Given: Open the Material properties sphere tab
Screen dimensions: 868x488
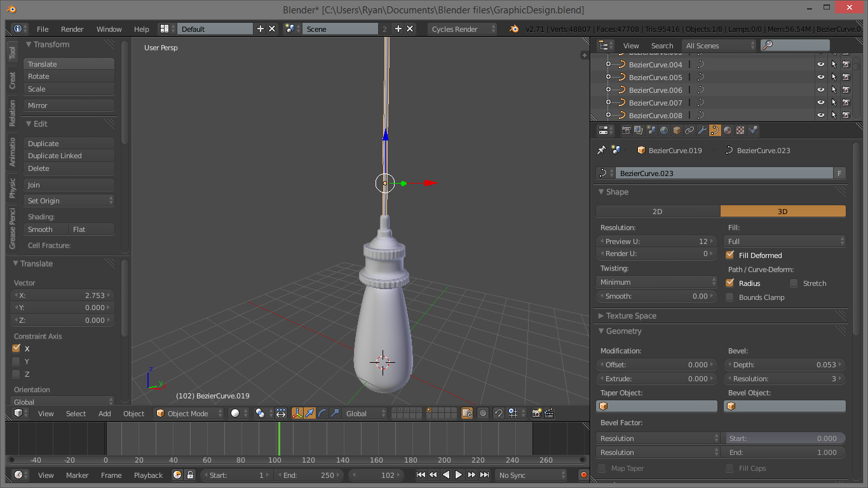Looking at the screenshot, I should point(728,130).
